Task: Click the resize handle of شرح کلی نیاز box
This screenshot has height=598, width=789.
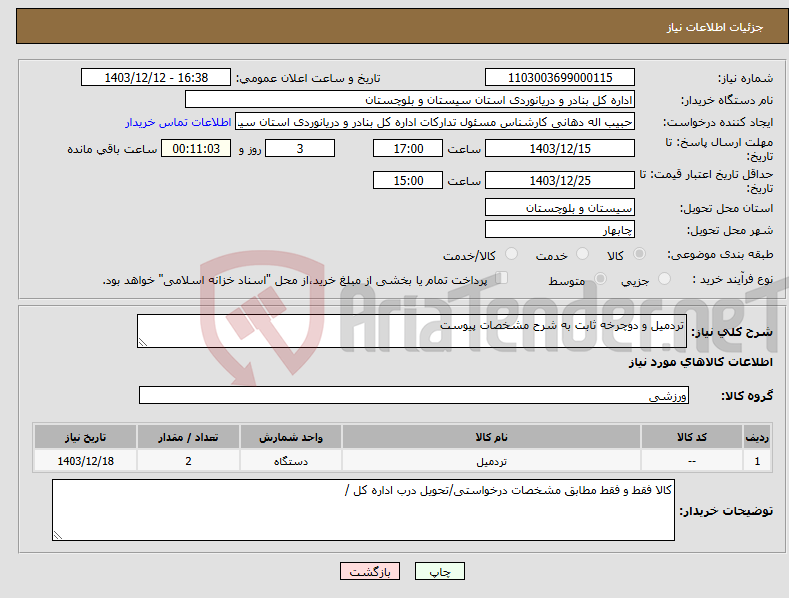Action: point(143,342)
